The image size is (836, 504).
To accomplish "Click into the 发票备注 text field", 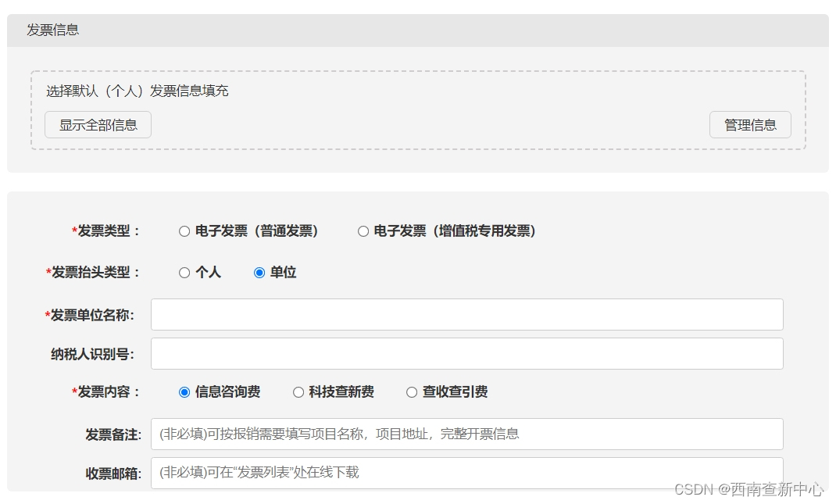I will (467, 434).
